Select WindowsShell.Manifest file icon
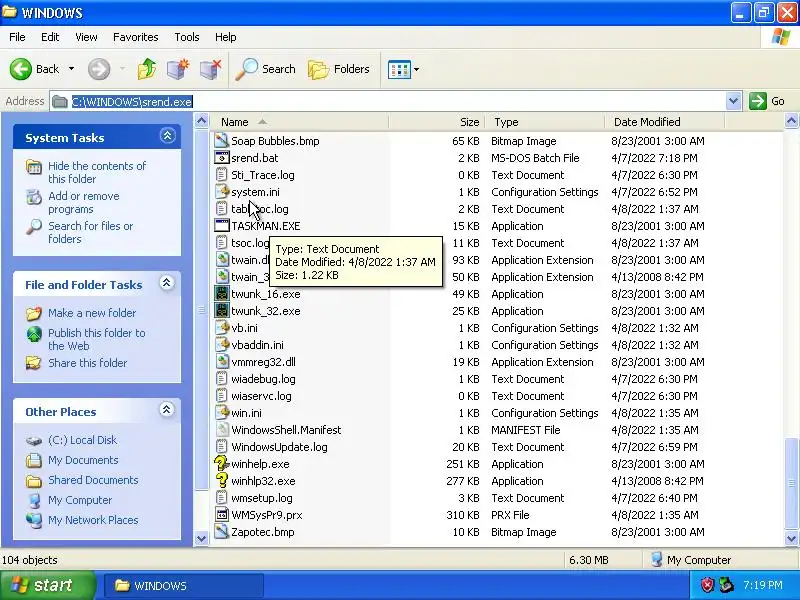The width and height of the screenshot is (800, 600). click(221, 430)
